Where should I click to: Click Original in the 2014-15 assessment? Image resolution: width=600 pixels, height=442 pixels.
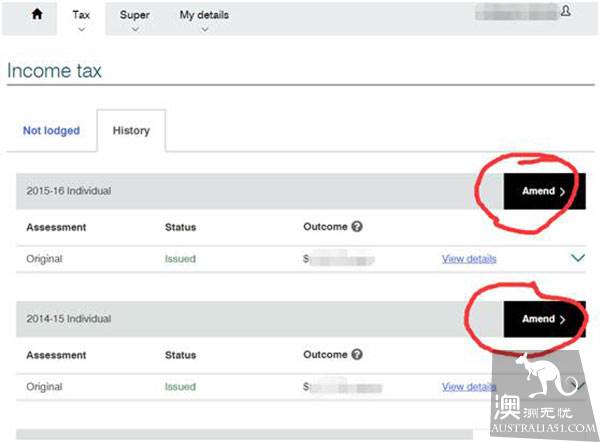tap(44, 387)
